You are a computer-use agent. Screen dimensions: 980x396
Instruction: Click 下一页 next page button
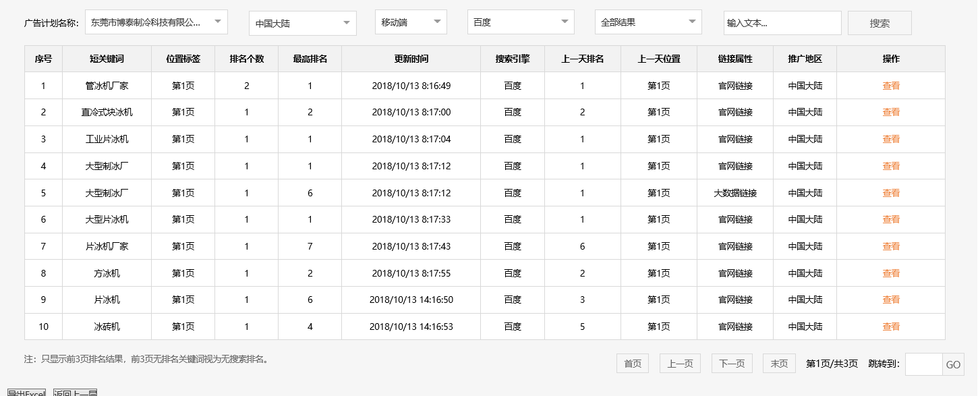tap(731, 363)
